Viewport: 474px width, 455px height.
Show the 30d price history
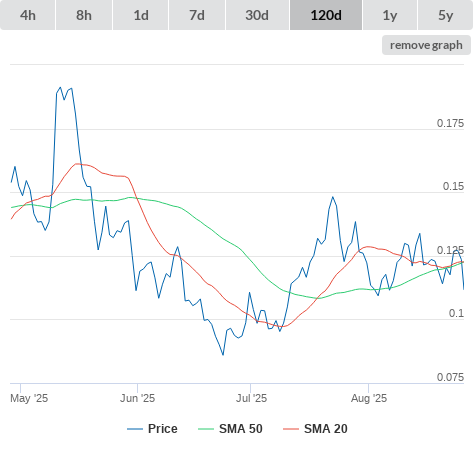(257, 15)
